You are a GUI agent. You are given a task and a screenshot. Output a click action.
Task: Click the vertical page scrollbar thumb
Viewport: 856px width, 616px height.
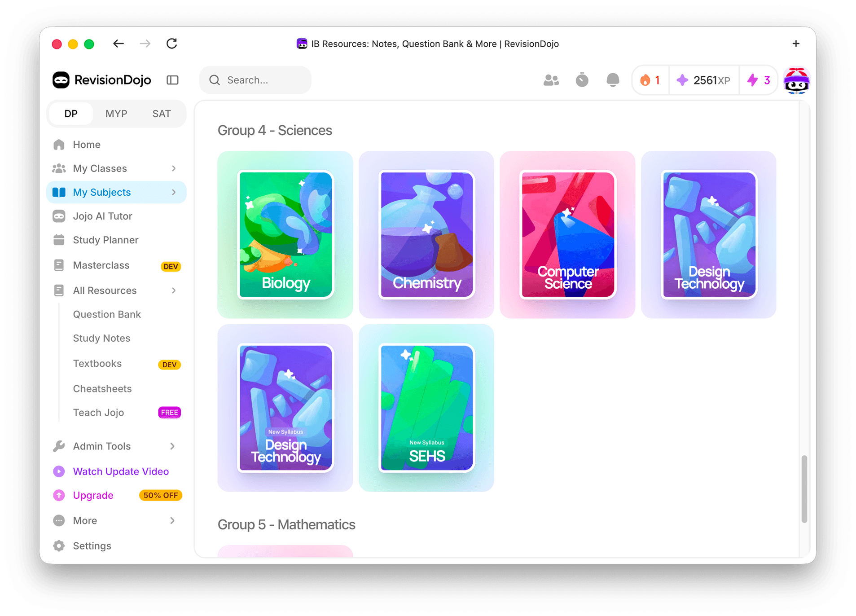tap(804, 489)
